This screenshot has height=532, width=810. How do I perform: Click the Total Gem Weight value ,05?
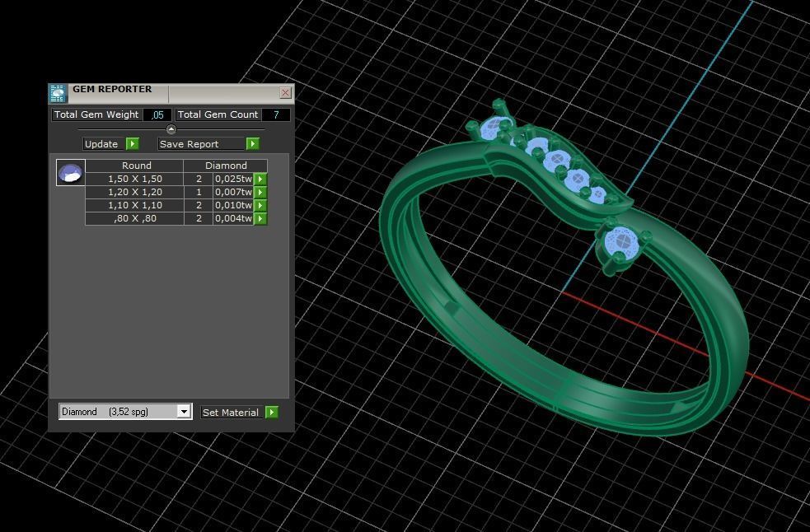coord(157,114)
